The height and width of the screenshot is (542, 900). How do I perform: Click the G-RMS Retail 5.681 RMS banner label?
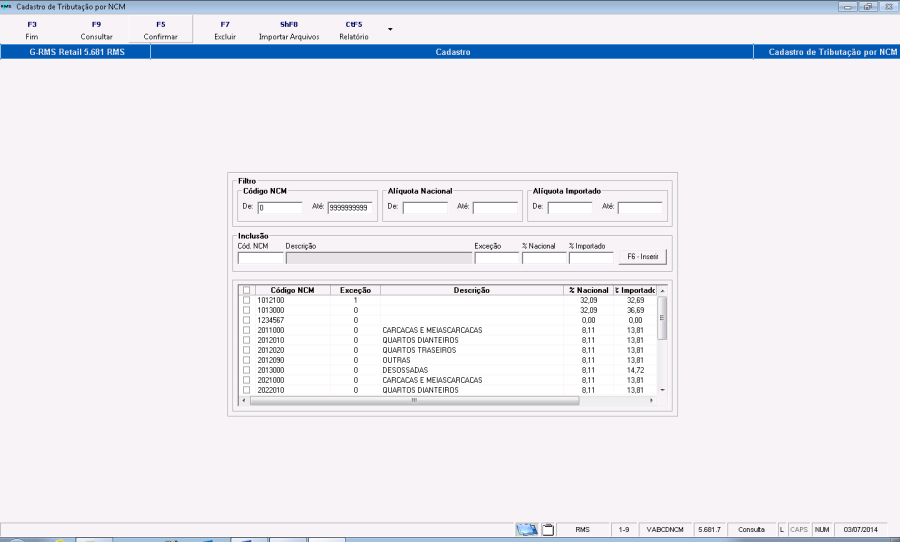point(77,52)
